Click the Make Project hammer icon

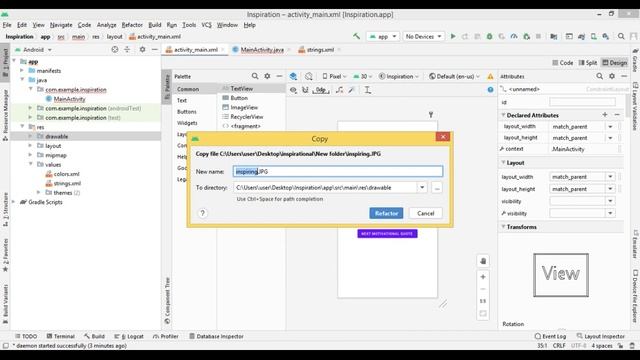point(356,36)
